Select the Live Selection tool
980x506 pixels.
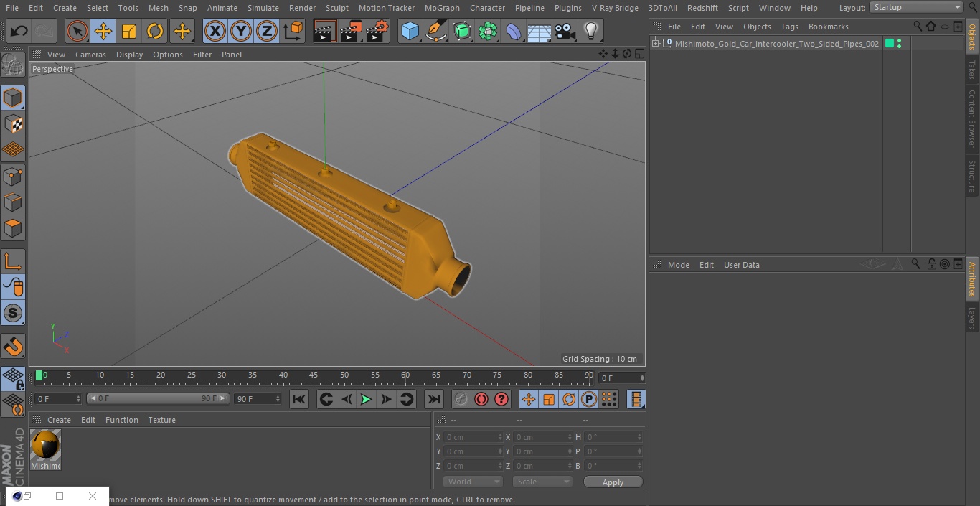[x=77, y=31]
